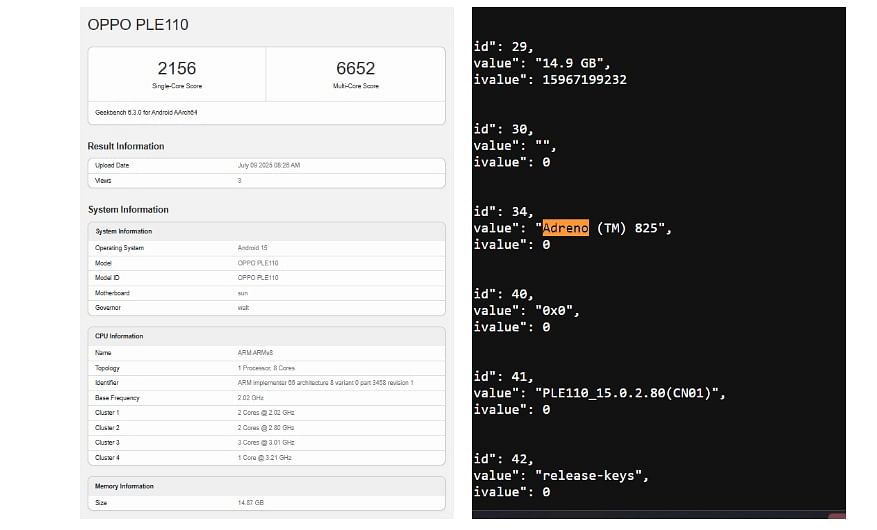
Task: Select the 14.87 GB memory size value
Action: 251,503
